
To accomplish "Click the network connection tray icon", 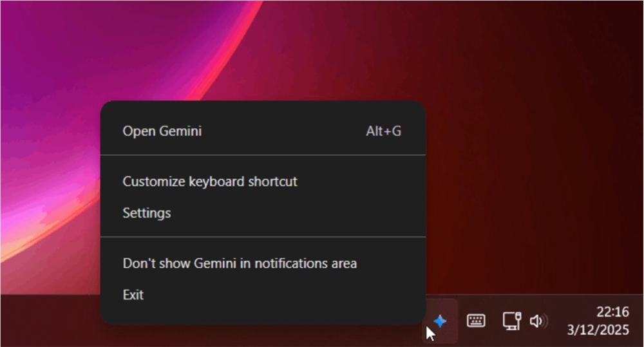I will click(511, 321).
